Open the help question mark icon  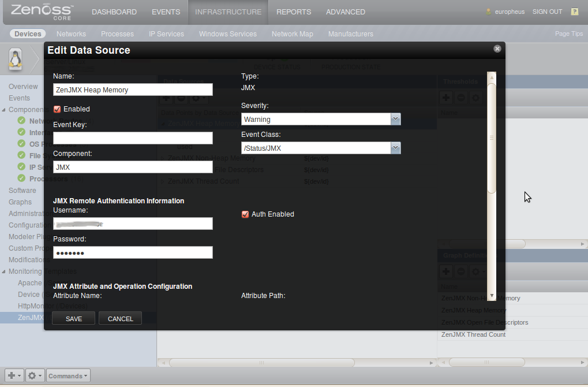pyautogui.click(x=575, y=12)
